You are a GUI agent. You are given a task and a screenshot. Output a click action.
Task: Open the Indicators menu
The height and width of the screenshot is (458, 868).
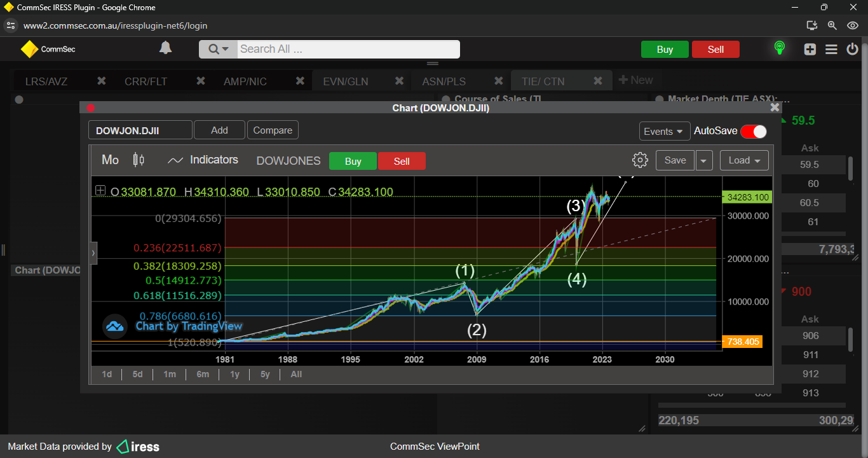point(203,160)
